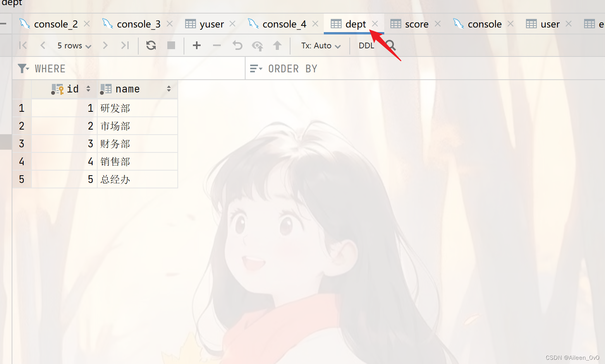Click the id cell in the 总经办 row
605x364 pixels.
pos(64,179)
